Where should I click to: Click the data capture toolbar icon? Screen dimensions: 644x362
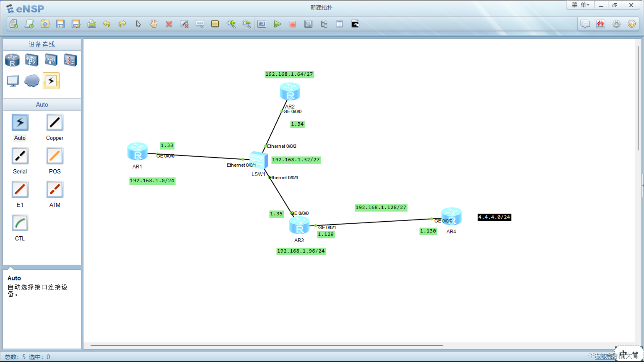(308, 24)
